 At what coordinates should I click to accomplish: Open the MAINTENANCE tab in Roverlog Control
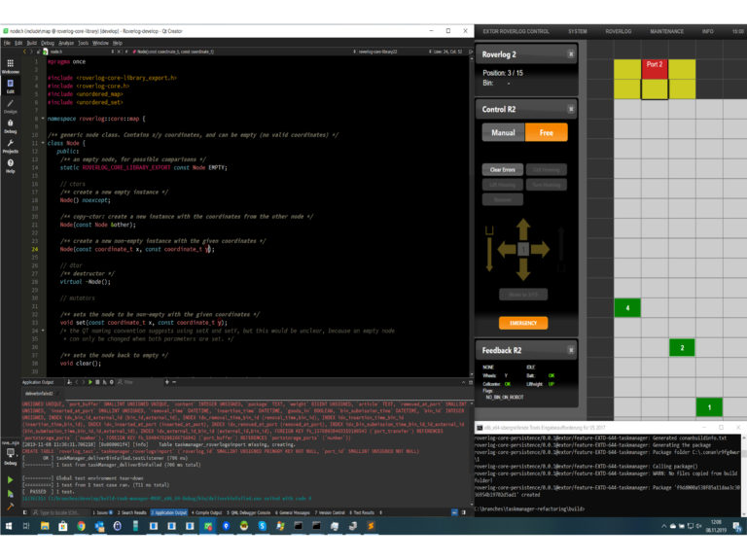666,31
